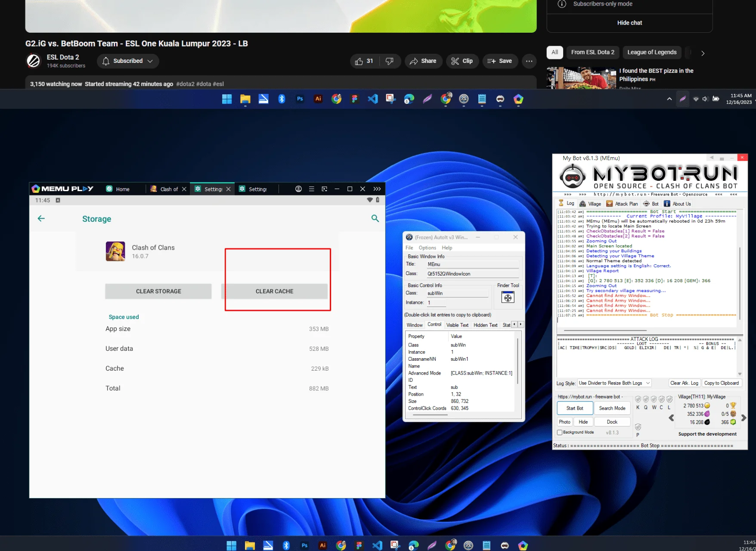Click the Support the development link

707,434
